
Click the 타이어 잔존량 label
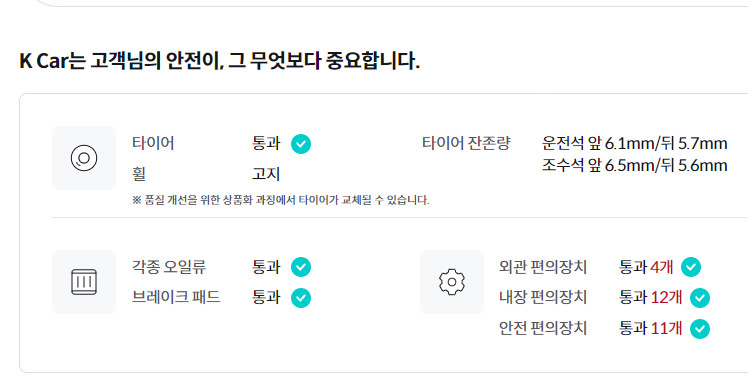click(466, 143)
